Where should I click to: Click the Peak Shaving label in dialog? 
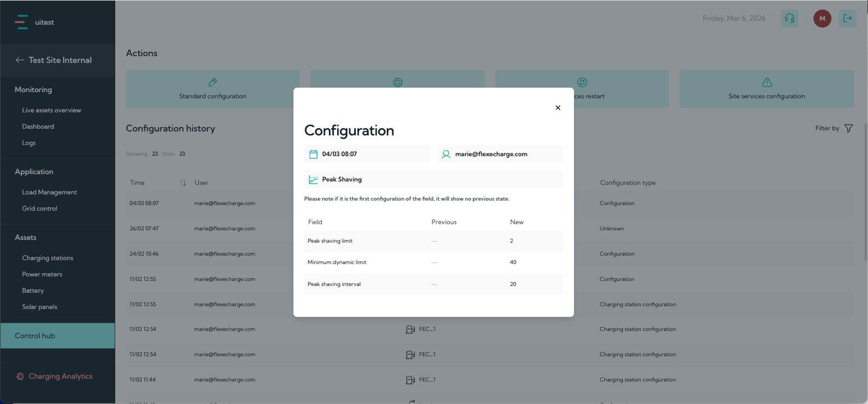(342, 180)
